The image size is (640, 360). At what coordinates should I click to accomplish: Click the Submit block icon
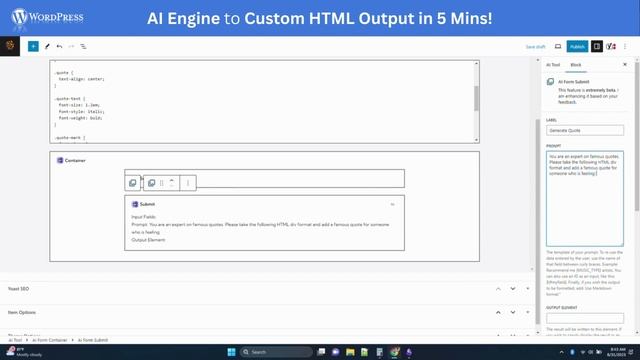135,204
